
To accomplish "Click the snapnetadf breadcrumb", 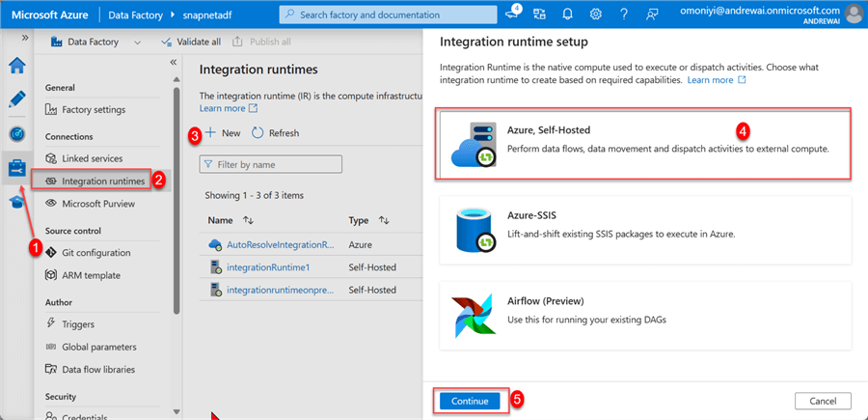I will coord(207,14).
